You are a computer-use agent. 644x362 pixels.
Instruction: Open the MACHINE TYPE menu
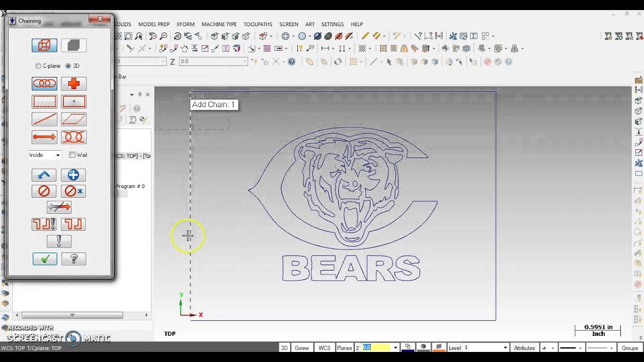click(x=219, y=24)
